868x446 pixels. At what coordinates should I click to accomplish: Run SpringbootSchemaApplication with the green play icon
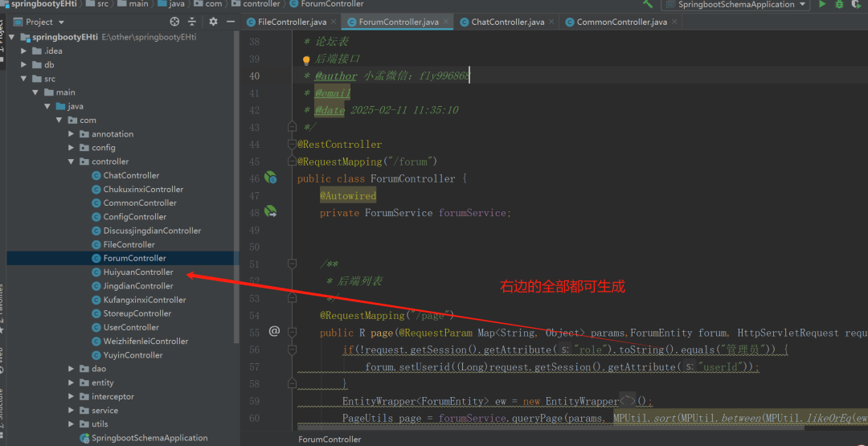point(823,5)
